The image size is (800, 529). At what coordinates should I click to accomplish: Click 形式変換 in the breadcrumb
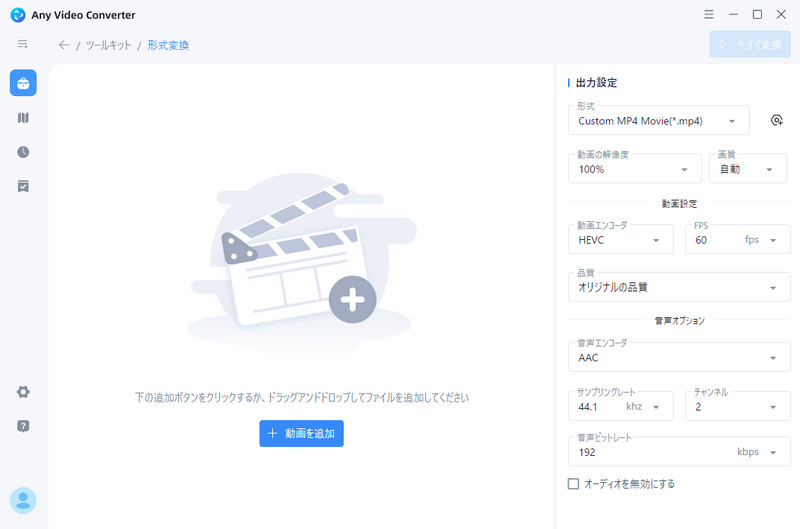168,45
